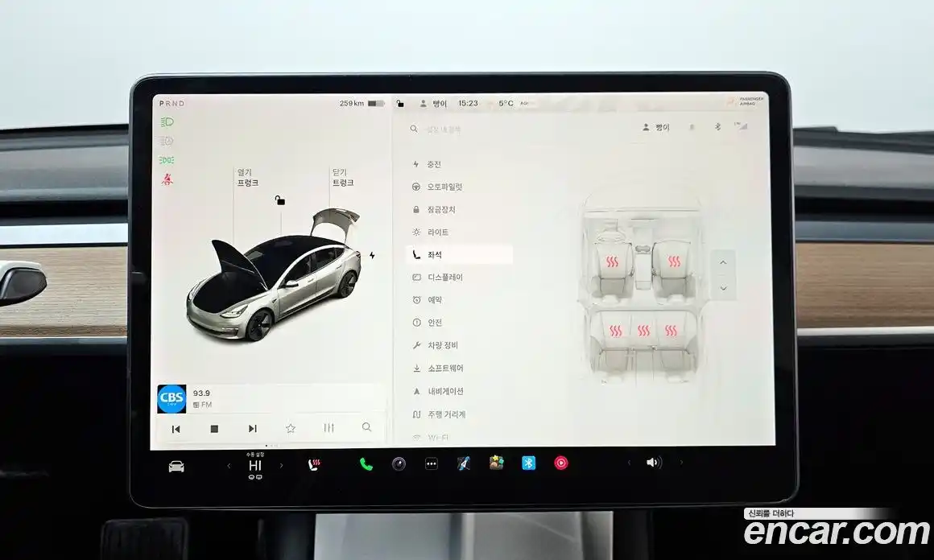Toggle rear center seat heater
This screenshot has height=560, width=934.
coord(643,331)
